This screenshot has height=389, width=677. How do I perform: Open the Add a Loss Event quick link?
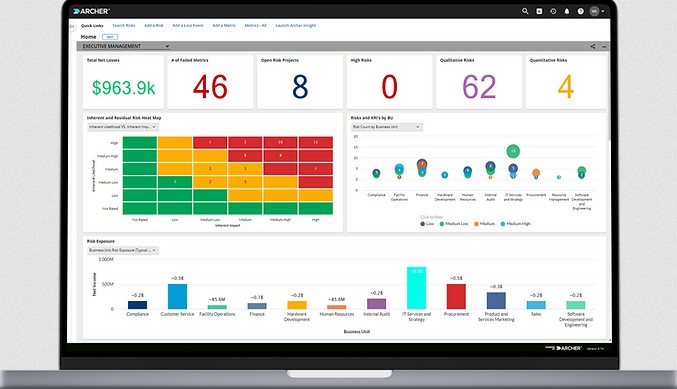click(x=188, y=25)
